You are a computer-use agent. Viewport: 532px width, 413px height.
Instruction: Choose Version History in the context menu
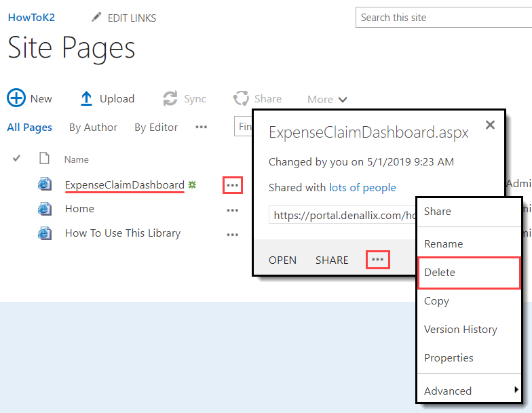click(x=468, y=330)
